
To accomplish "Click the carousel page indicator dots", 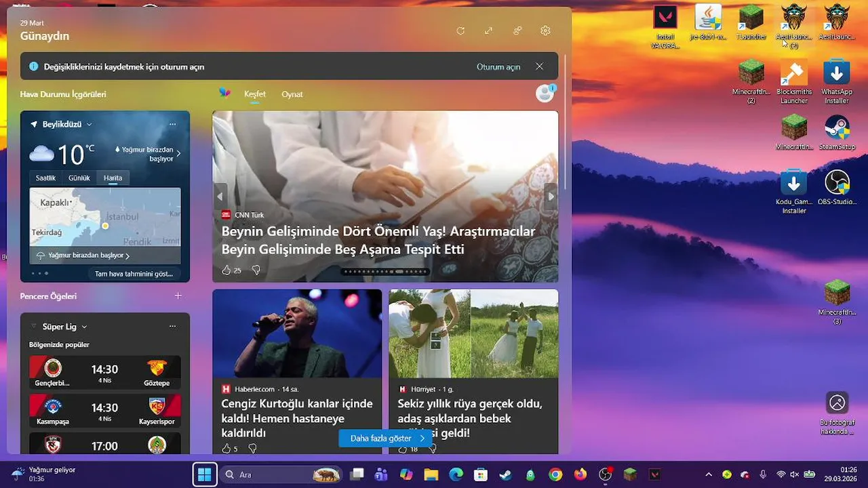I will (385, 271).
